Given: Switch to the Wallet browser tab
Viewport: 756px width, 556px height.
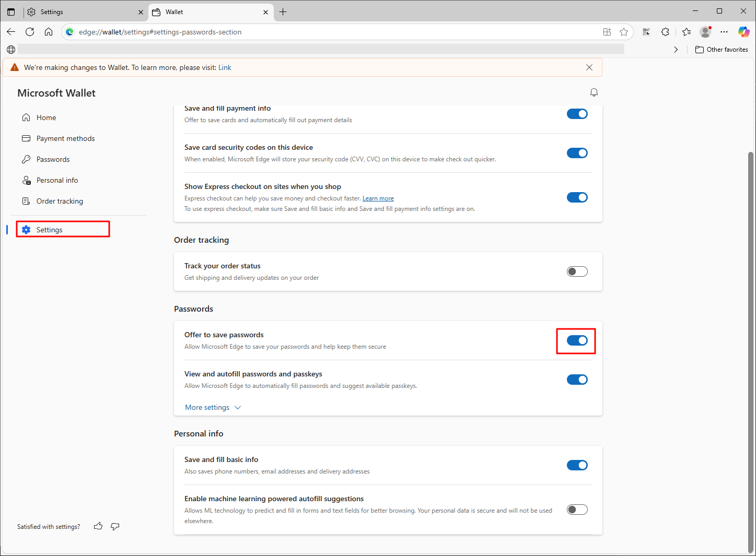Looking at the screenshot, I should [211, 12].
